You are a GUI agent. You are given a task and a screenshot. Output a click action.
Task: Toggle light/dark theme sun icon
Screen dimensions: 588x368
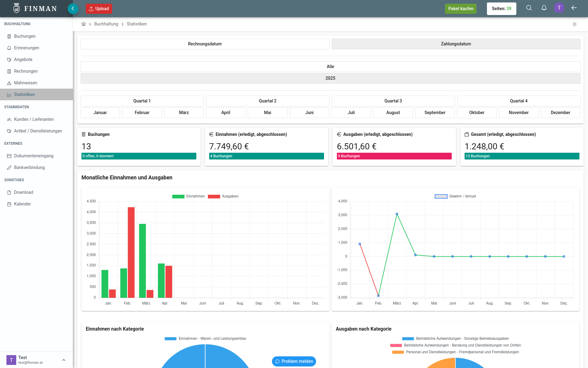(575, 24)
